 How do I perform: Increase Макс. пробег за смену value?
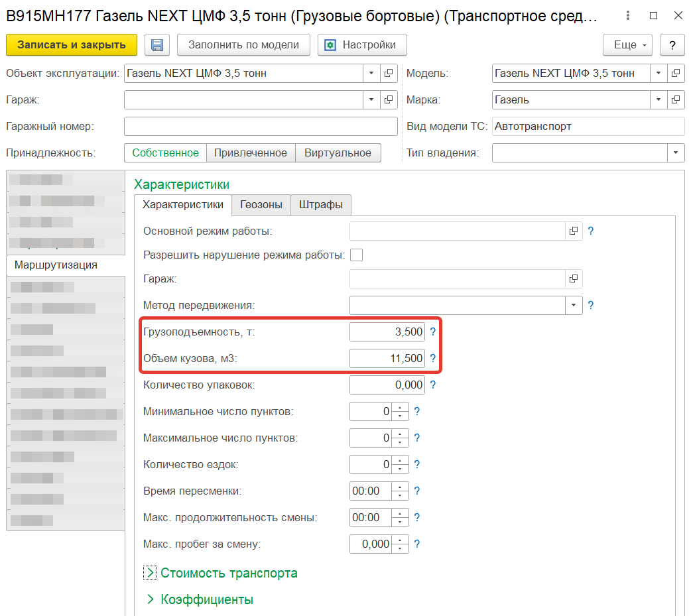[x=400, y=540]
